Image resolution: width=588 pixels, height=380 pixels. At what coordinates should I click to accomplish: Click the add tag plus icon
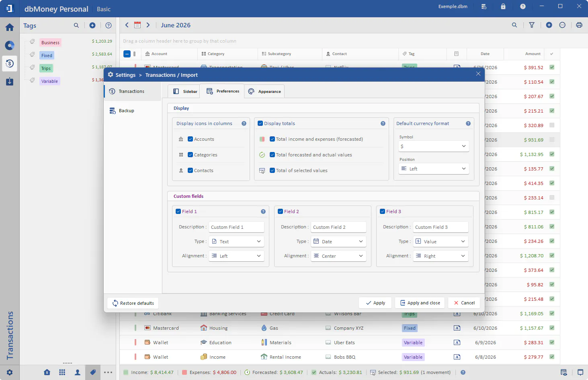(92, 25)
